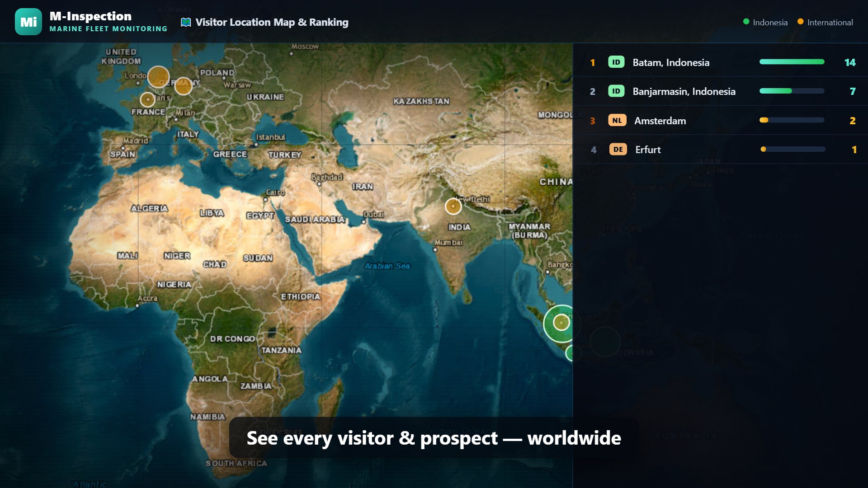This screenshot has height=488, width=868.
Task: Click the Erfurt visitor count bar
Action: coord(793,149)
